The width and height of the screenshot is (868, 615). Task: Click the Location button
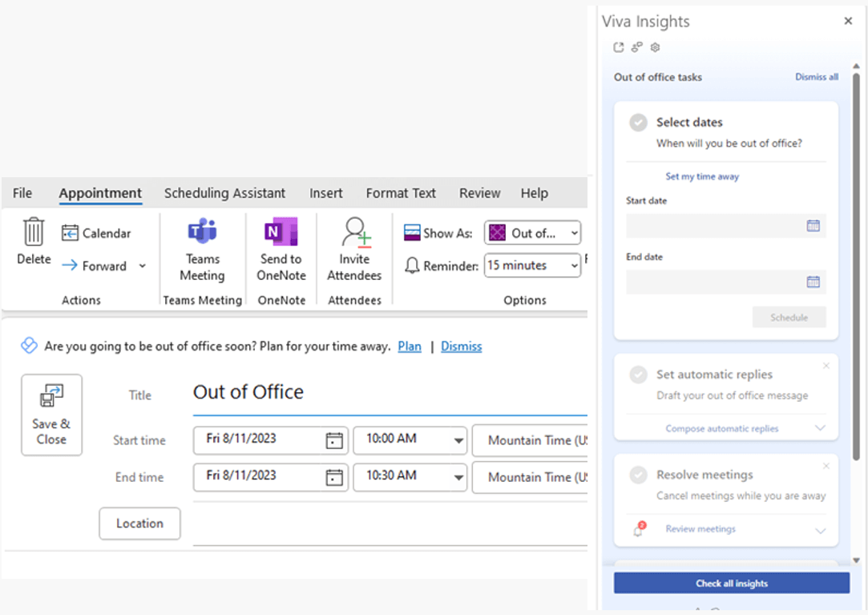pyautogui.click(x=139, y=524)
